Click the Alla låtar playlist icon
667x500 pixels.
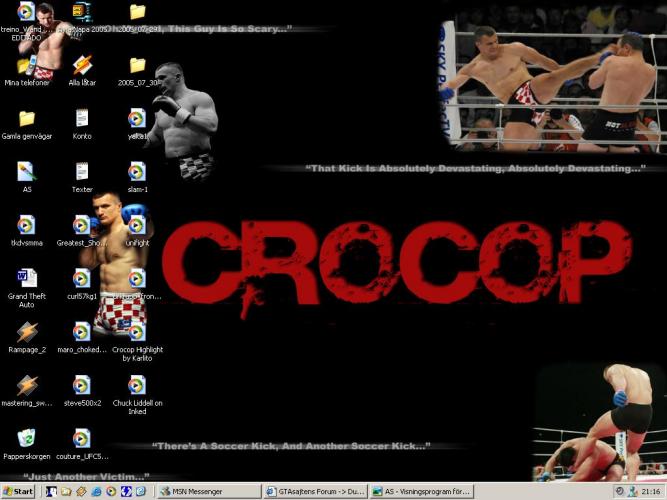[82, 64]
